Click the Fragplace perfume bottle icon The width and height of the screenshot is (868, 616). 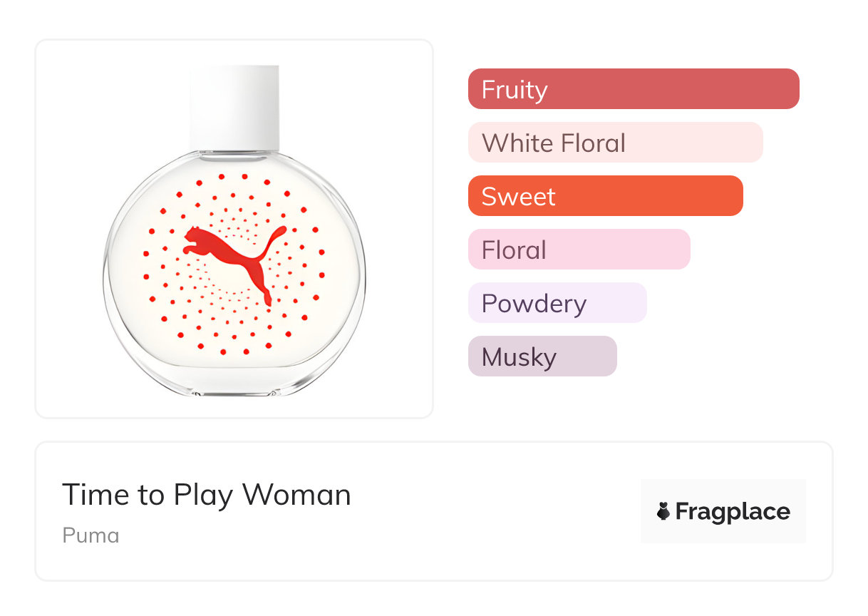[x=663, y=511]
